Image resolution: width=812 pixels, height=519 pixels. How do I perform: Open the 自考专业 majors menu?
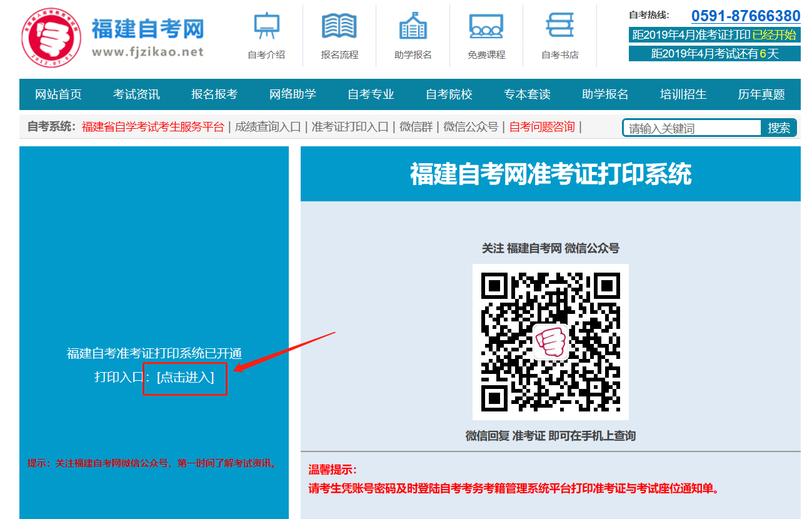[369, 94]
